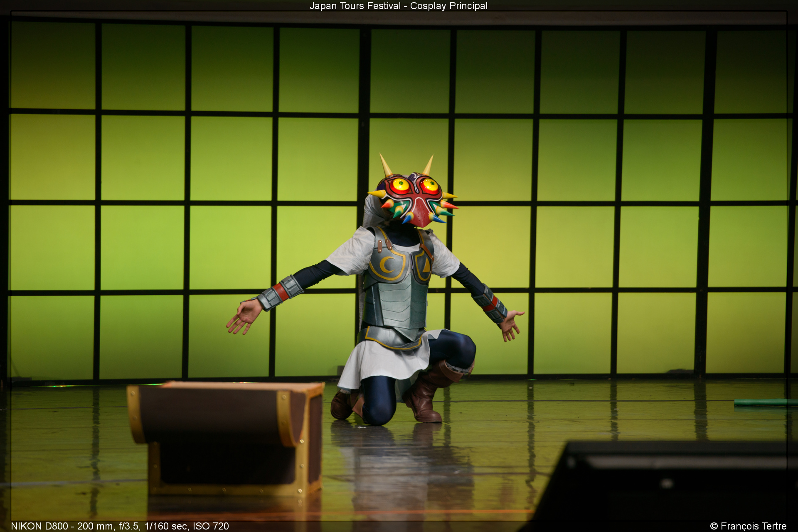Image resolution: width=798 pixels, height=532 pixels.
Task: Click the camera info 'NIKON D800 - 200 mm, f/3.5, 1/160 sec, ISO 720'
Action: 120,526
